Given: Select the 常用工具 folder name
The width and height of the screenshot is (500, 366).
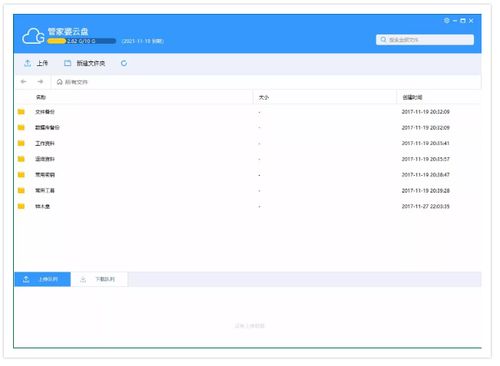Looking at the screenshot, I should [x=45, y=190].
